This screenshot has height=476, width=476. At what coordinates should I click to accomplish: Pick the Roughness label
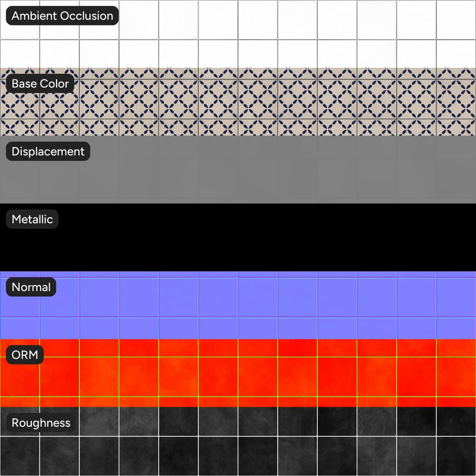tap(41, 423)
